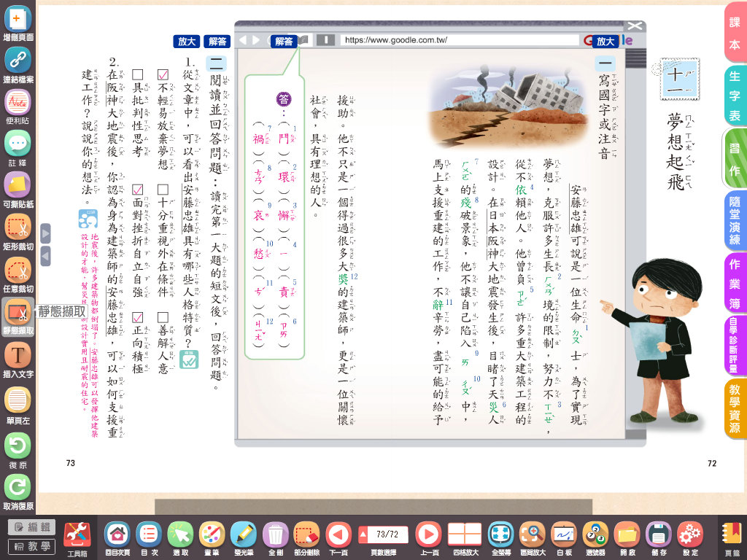Activate the 區域放大 area zoom tool

532,539
